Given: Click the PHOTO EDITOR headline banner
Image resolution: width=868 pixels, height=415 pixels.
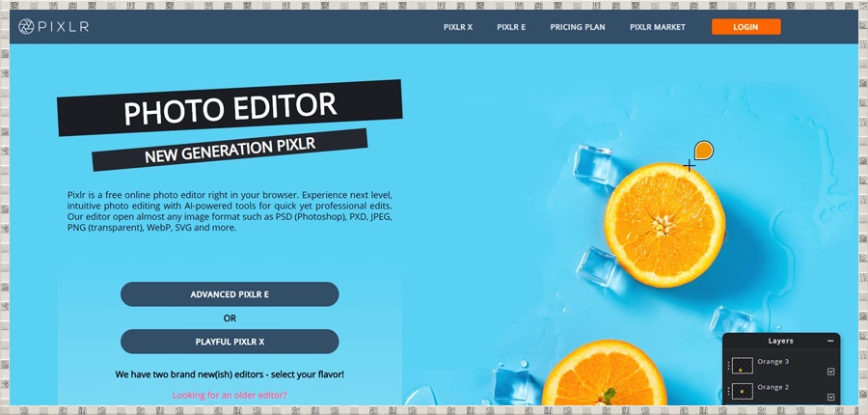Looking at the screenshot, I should click(x=230, y=107).
